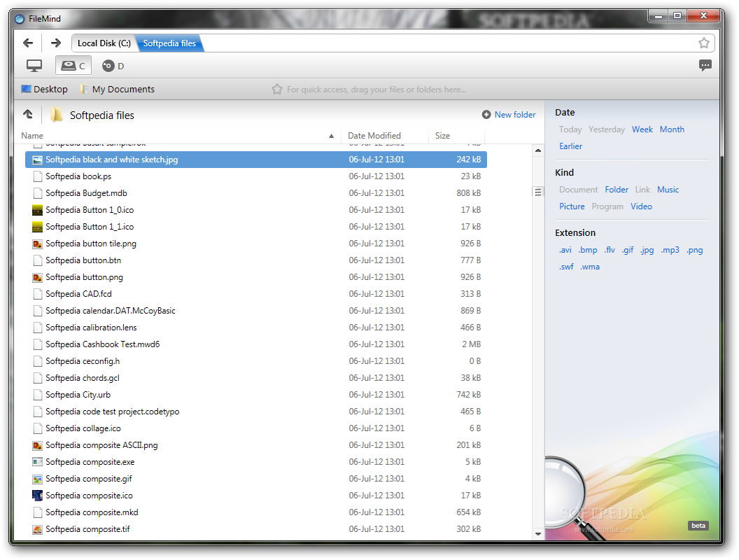Click the scrollbar up arrow
This screenshot has width=739, height=560.
(x=537, y=150)
